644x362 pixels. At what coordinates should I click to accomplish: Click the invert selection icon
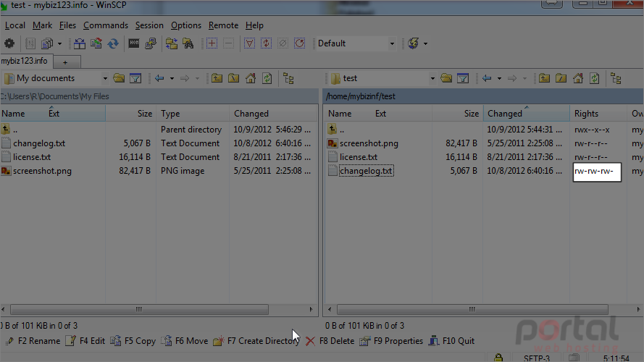click(x=266, y=43)
